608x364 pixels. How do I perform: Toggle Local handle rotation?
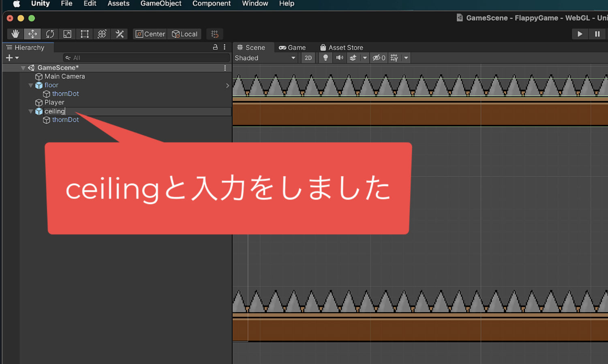coord(184,34)
